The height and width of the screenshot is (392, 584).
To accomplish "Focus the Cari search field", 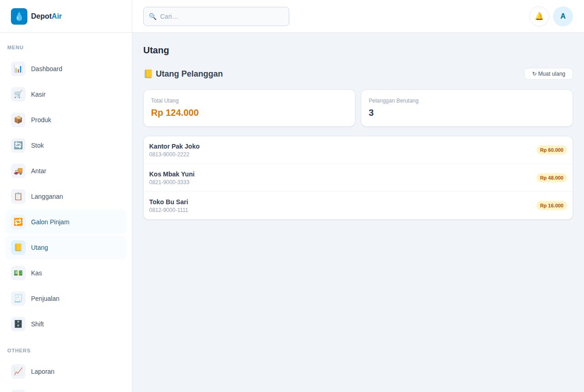I will [216, 16].
